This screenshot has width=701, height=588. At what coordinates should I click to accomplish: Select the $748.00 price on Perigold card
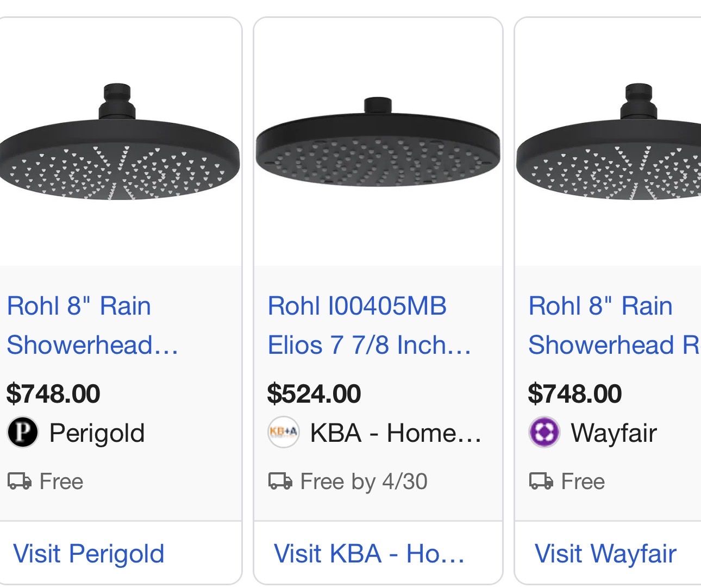pos(53,393)
